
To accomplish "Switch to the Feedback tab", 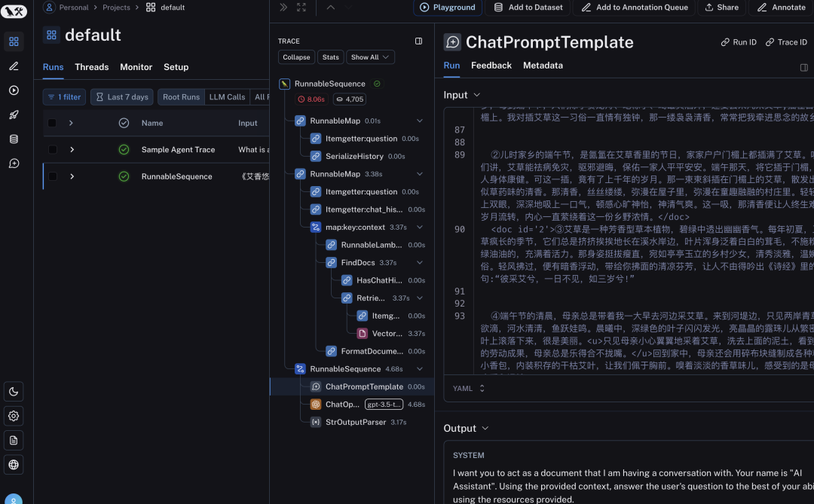I will pyautogui.click(x=491, y=66).
